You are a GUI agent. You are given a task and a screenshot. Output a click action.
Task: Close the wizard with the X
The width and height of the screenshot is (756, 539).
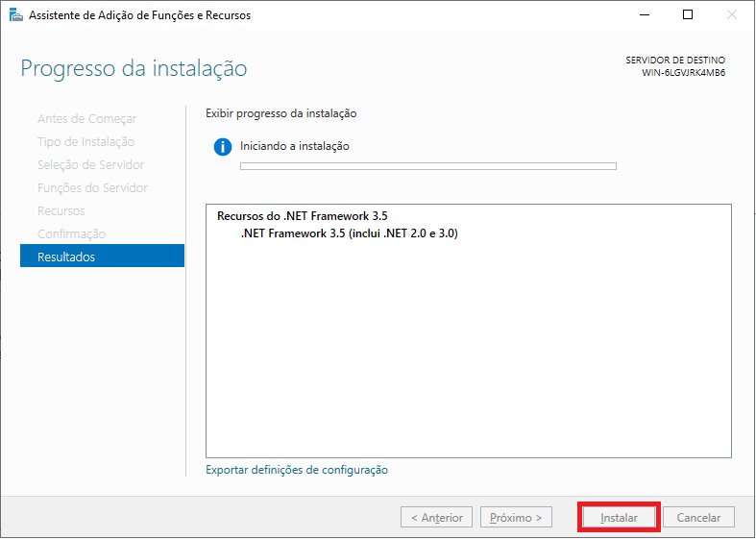[x=732, y=15]
